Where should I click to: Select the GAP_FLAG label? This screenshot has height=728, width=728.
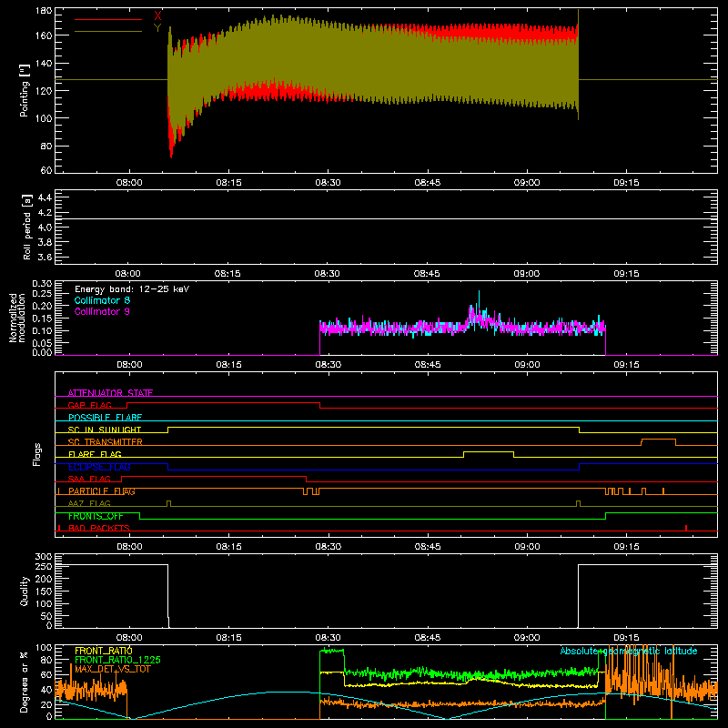click(89, 405)
